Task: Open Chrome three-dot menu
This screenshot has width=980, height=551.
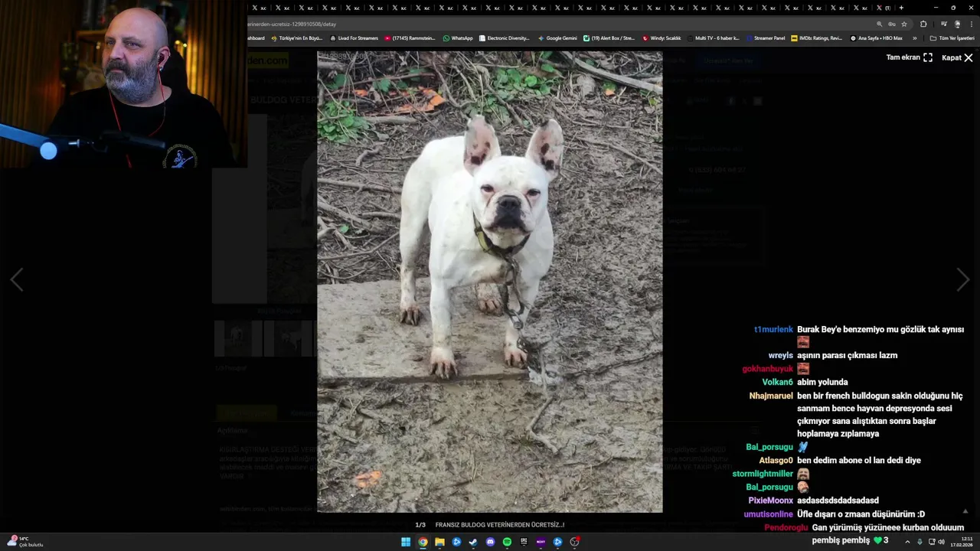Action: coord(972,24)
